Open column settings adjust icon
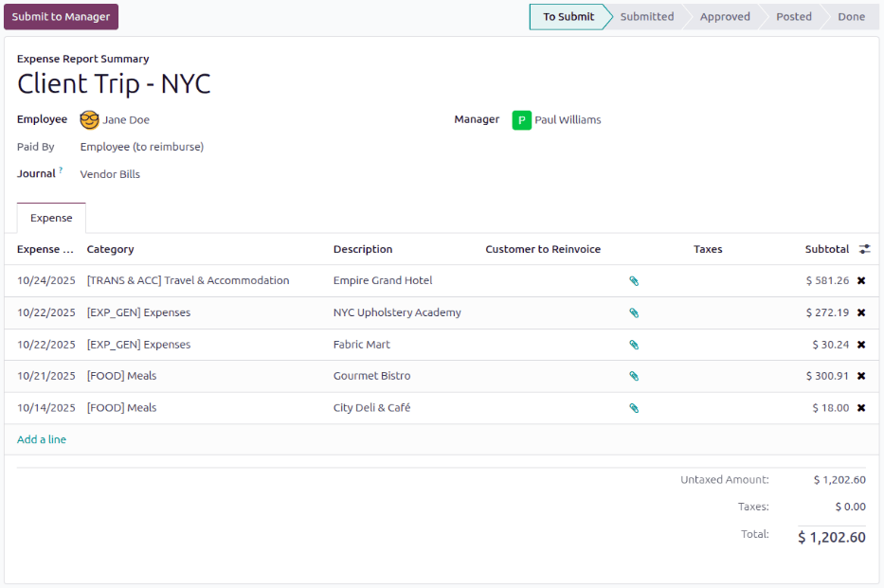Viewport: 884px width, 588px height. click(x=864, y=249)
